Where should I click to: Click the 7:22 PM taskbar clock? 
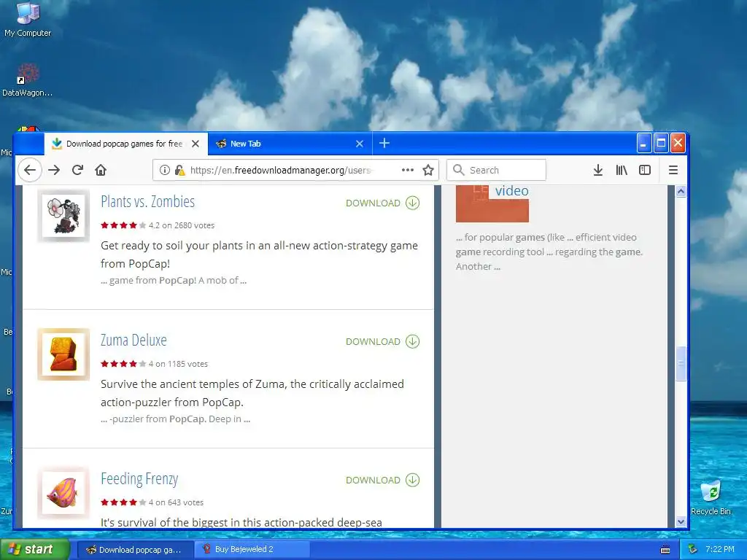pyautogui.click(x=720, y=549)
